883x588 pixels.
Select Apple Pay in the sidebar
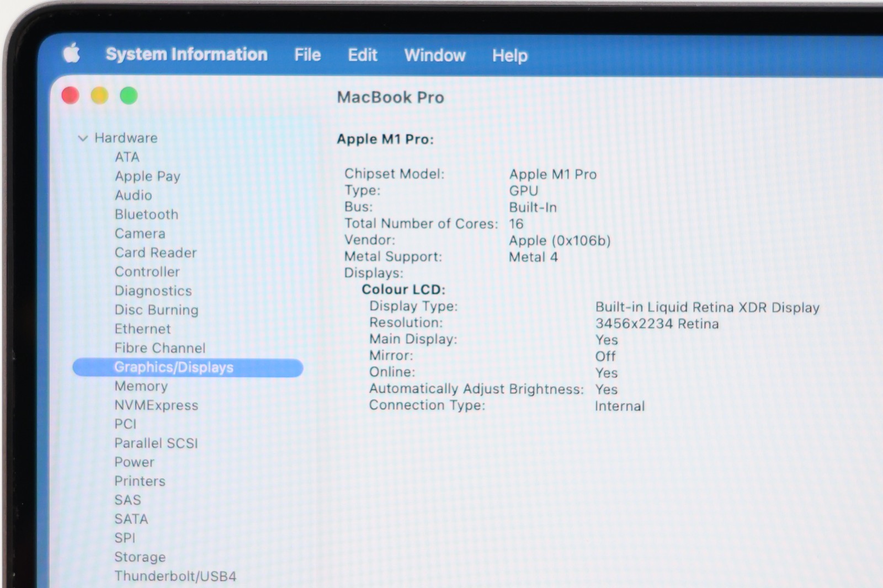[147, 176]
